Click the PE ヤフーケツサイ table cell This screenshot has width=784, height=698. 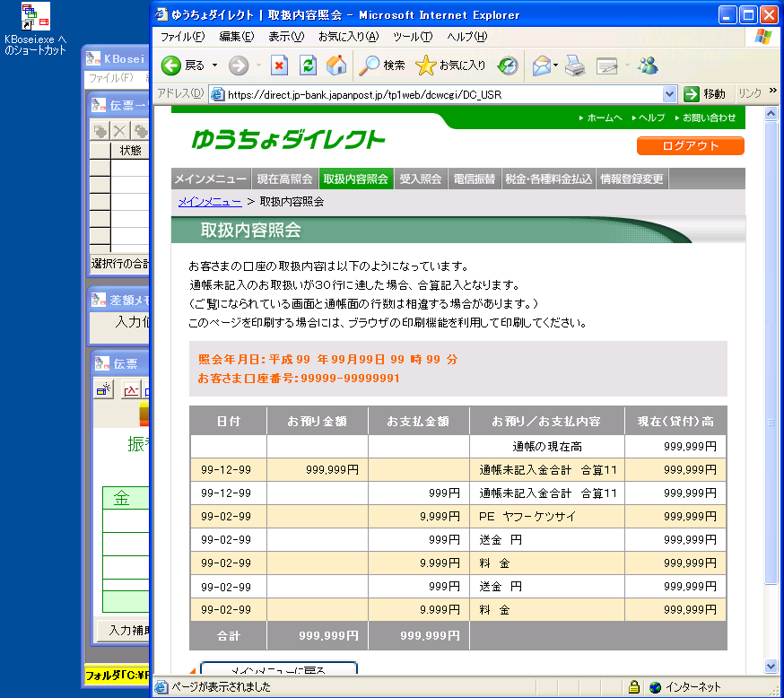547,517
